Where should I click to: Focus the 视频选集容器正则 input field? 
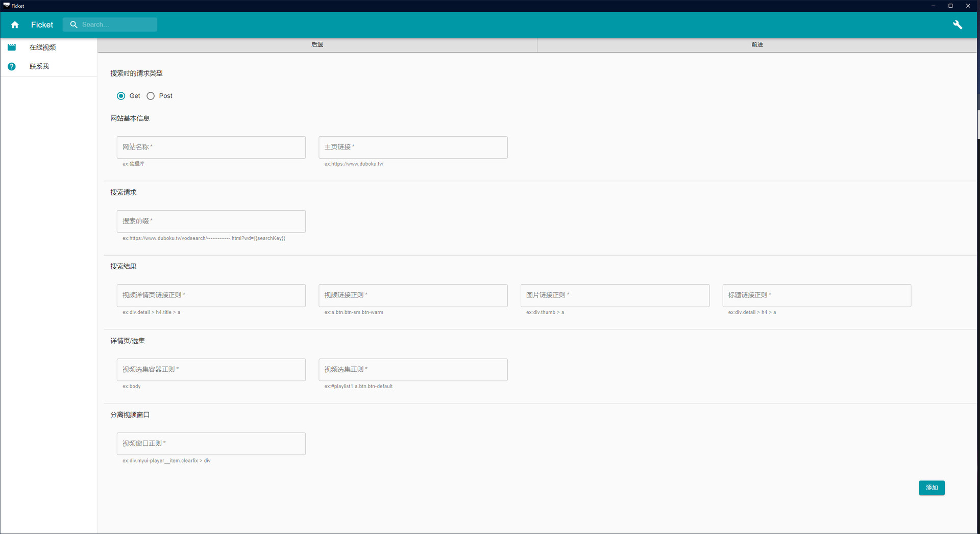tap(211, 369)
